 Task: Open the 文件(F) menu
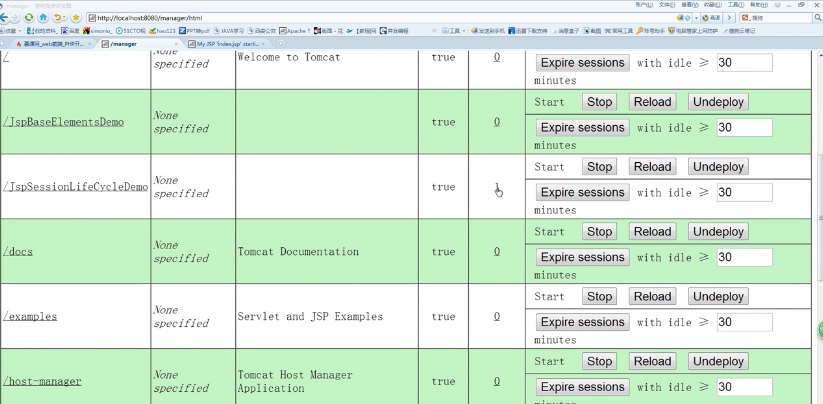[x=667, y=5]
